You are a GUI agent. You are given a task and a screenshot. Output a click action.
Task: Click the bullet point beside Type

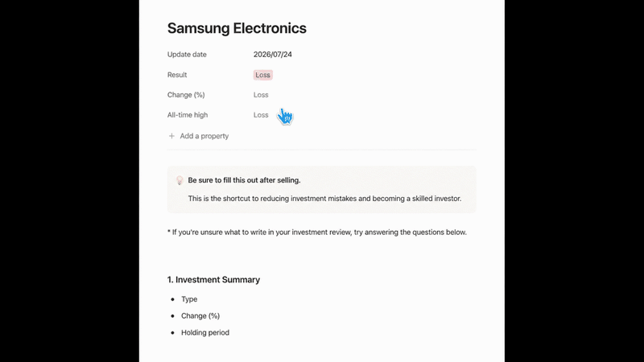[173, 299]
